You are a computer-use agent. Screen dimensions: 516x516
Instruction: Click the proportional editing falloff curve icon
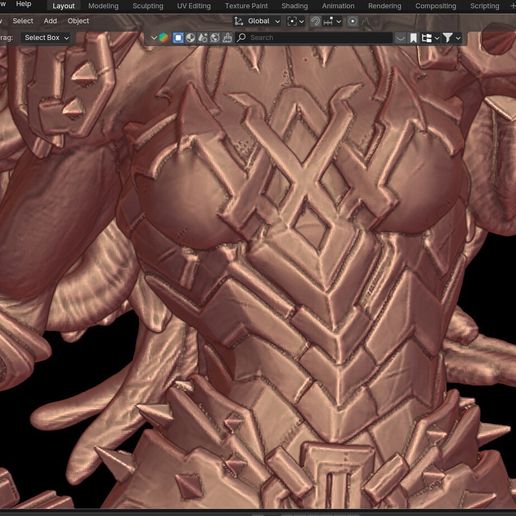(x=367, y=21)
